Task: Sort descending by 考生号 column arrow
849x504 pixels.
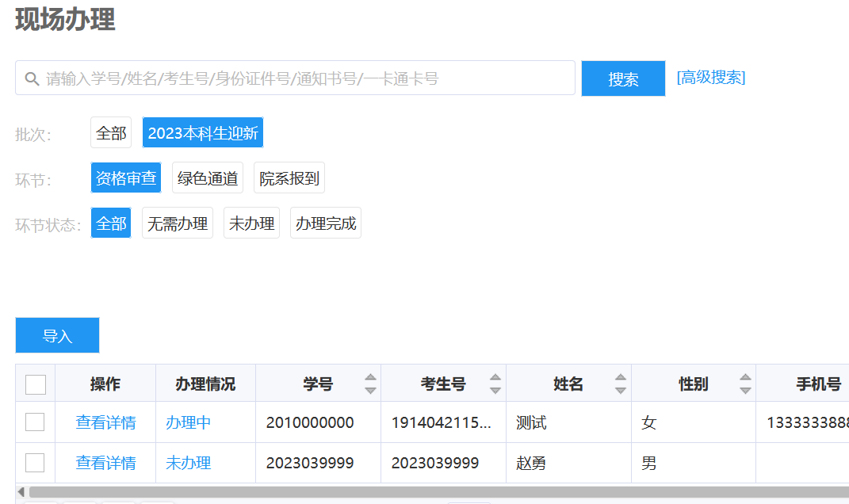Action: click(495, 391)
